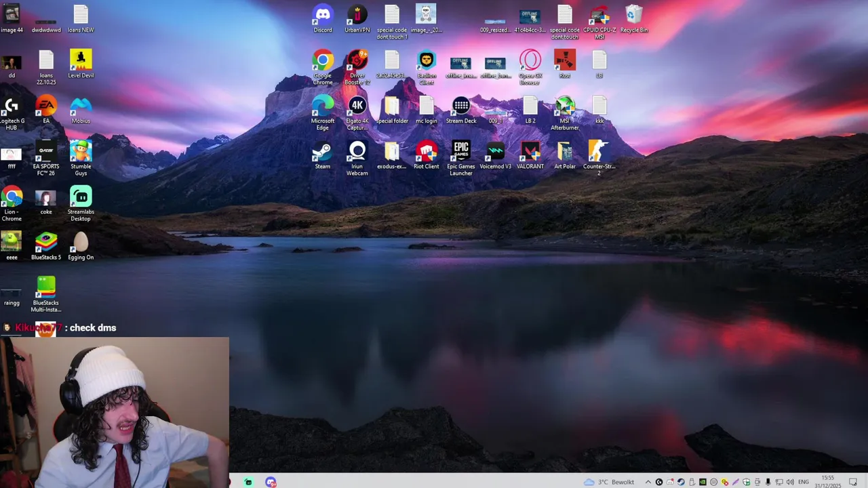Open EA SPORTS FC 26

click(46, 158)
